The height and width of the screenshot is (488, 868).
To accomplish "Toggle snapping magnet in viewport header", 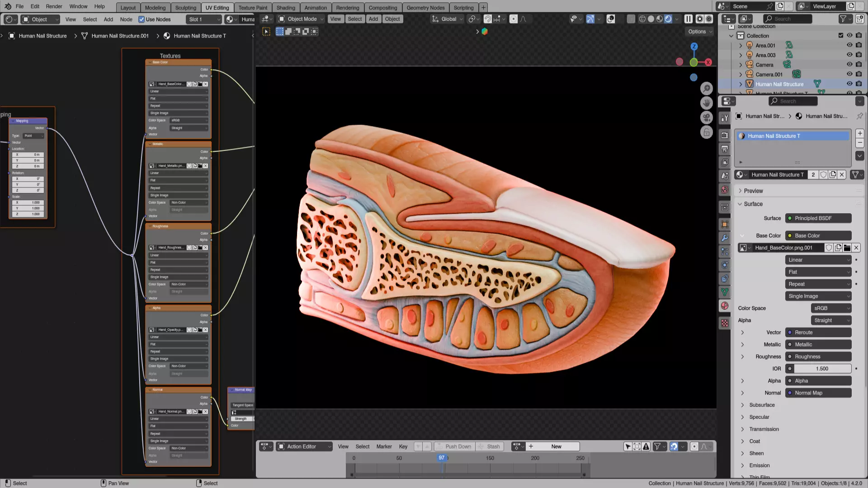I will pos(488,19).
